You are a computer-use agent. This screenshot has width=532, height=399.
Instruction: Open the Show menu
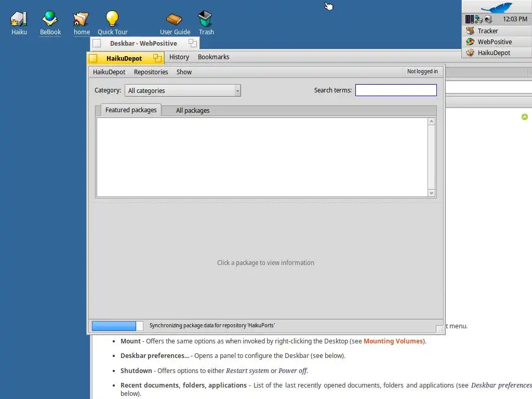[x=184, y=72]
